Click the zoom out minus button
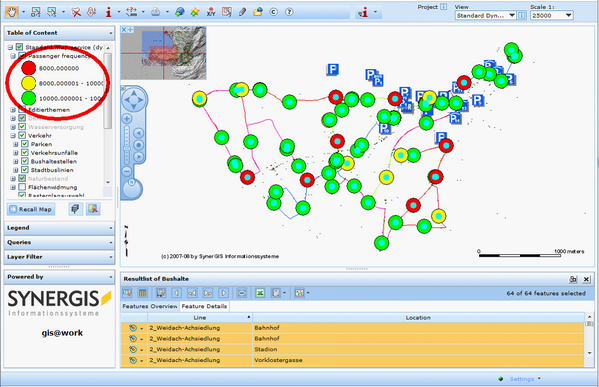The width and height of the screenshot is (599, 387). (127, 171)
